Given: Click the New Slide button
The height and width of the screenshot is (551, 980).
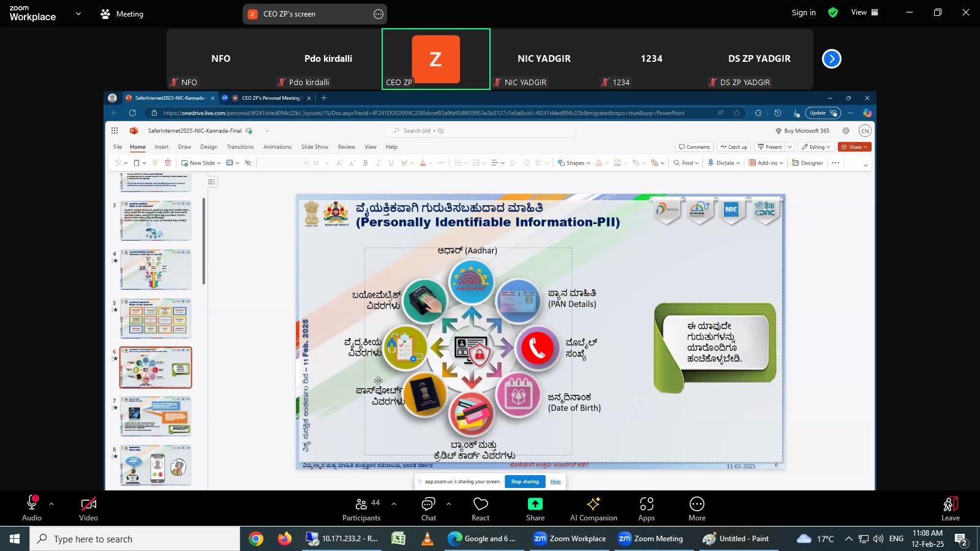Looking at the screenshot, I should tap(201, 163).
